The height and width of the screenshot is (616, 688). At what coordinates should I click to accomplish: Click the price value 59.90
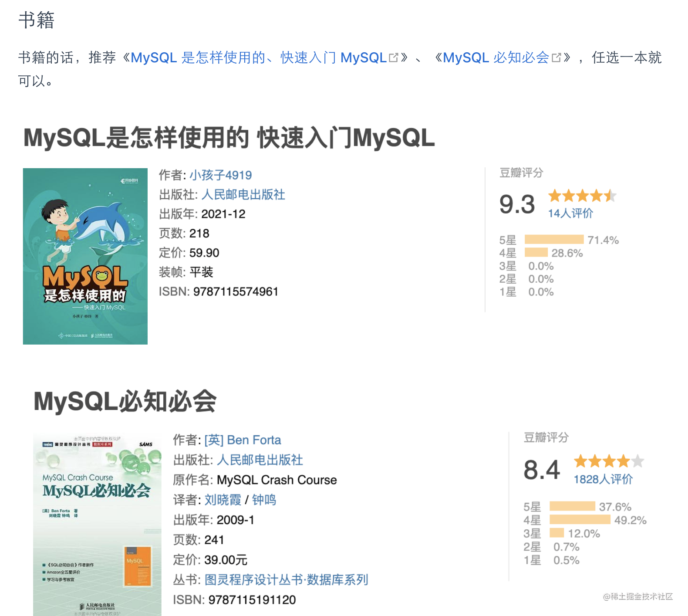204,253
